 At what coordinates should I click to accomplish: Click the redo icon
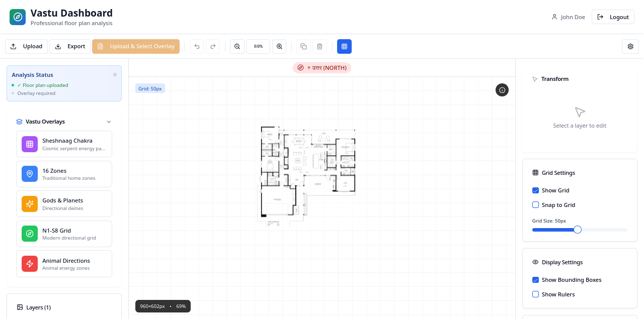click(213, 46)
